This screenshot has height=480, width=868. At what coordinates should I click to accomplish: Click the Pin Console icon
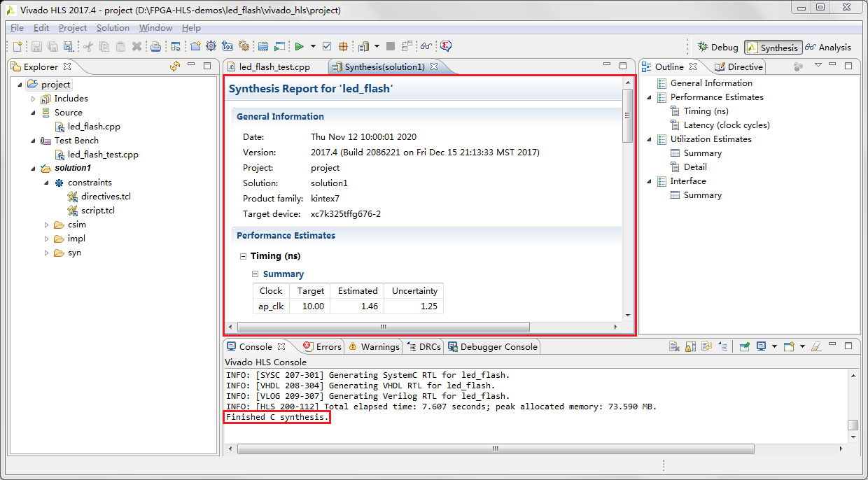(x=745, y=346)
